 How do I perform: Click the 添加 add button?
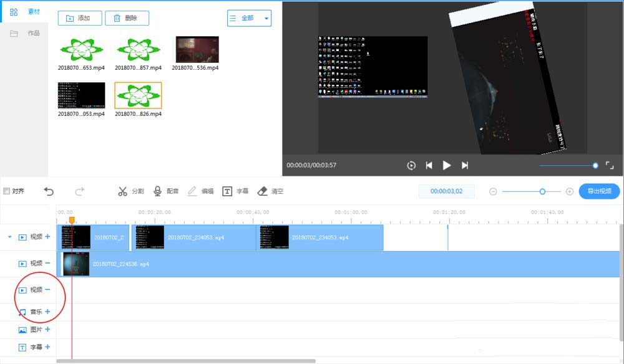[x=80, y=18]
